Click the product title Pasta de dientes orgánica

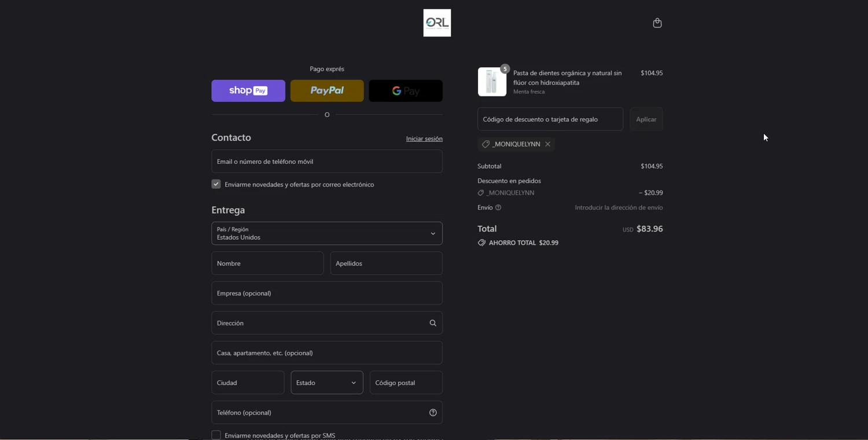point(568,78)
